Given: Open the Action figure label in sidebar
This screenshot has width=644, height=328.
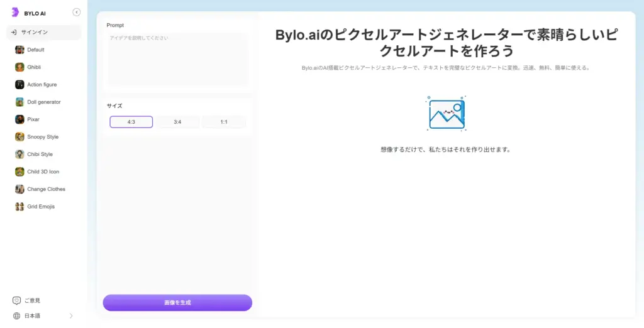Looking at the screenshot, I should click(x=42, y=85).
